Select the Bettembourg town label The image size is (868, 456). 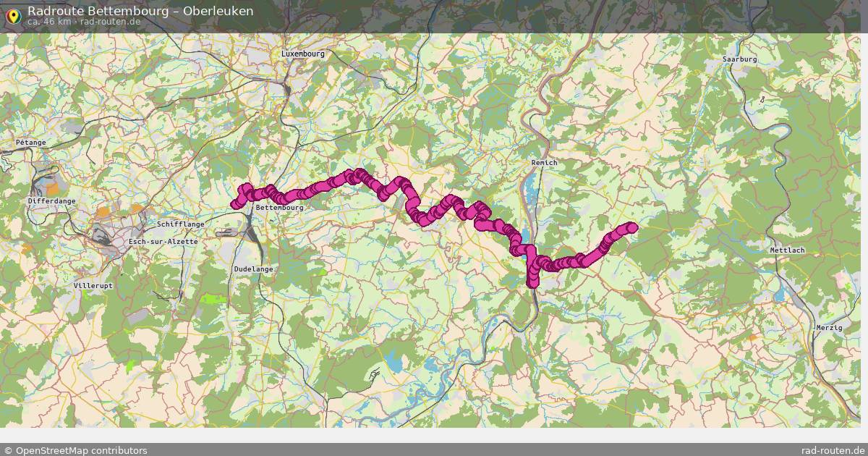click(x=279, y=207)
